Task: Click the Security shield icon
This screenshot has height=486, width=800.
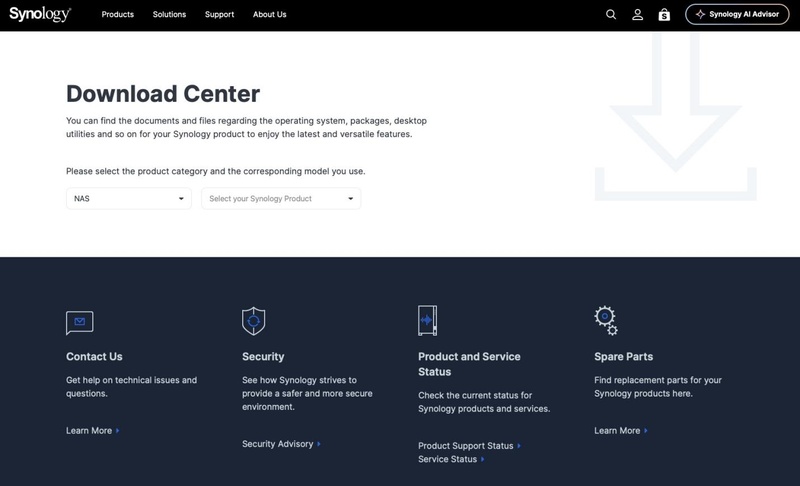Action: (254, 321)
